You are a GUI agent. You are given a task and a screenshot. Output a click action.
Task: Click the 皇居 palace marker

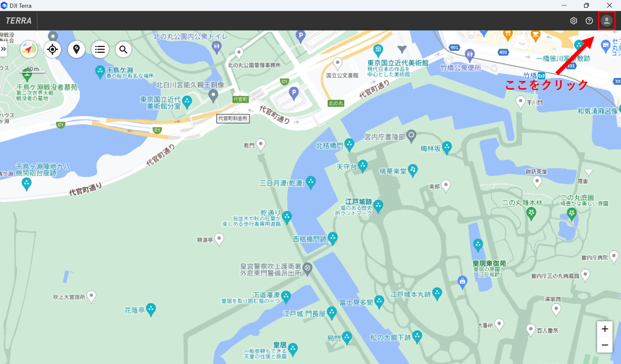coord(293,348)
